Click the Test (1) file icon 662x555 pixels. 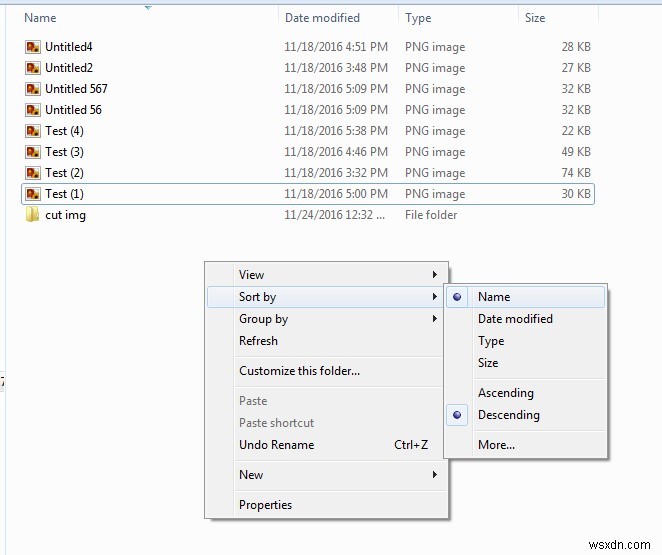[x=33, y=194]
